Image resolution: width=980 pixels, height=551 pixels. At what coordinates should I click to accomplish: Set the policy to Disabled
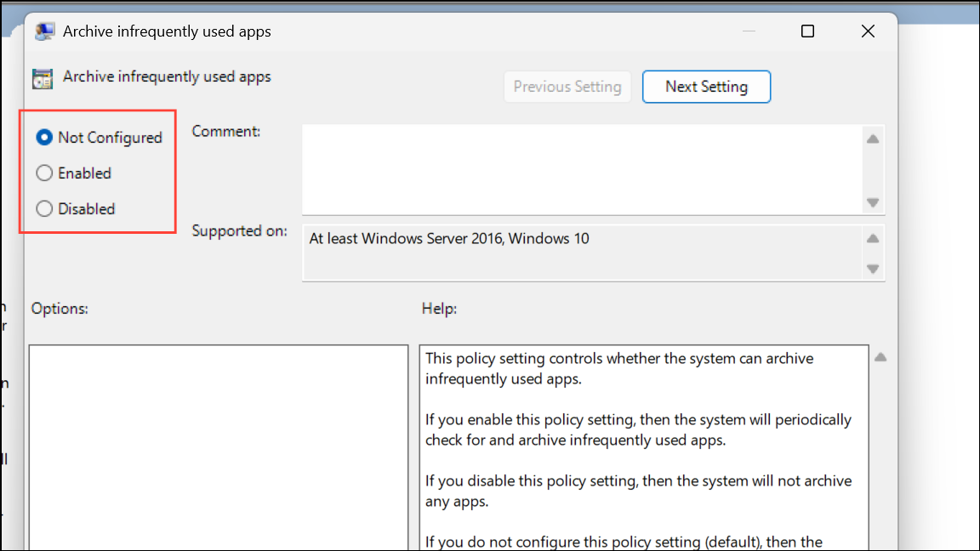point(45,209)
